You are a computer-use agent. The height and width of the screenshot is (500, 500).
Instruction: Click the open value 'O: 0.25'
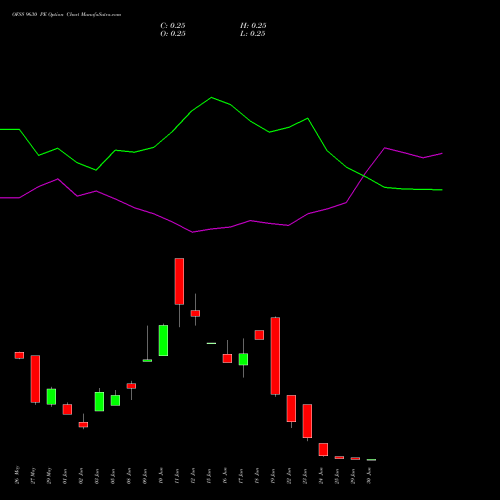[x=173, y=34]
